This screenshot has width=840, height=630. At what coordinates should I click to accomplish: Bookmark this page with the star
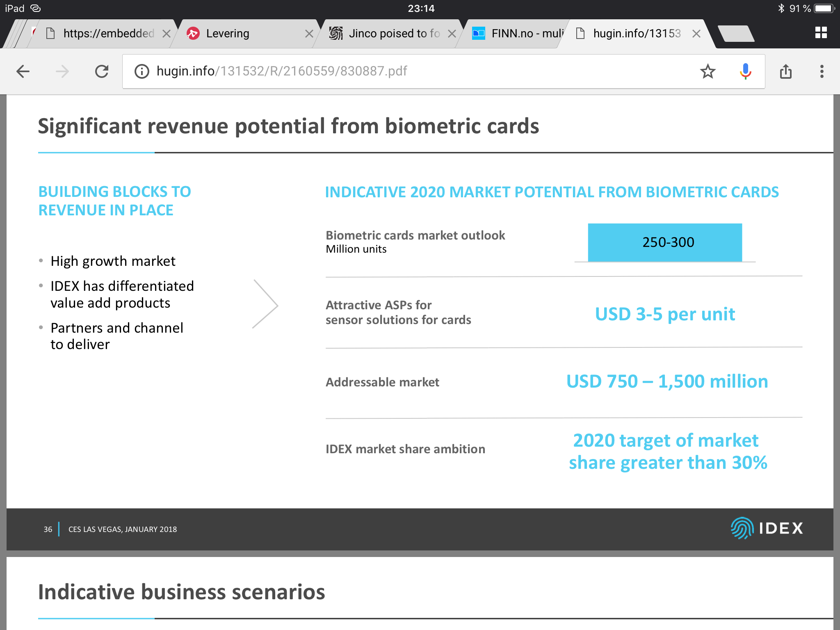[708, 71]
